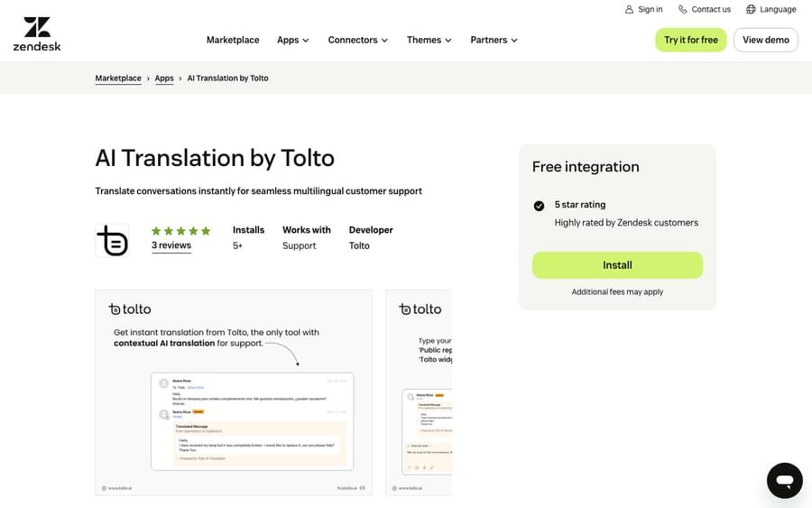Click the 5 star rating checkmark icon
The image size is (812, 508).
pyautogui.click(x=539, y=206)
